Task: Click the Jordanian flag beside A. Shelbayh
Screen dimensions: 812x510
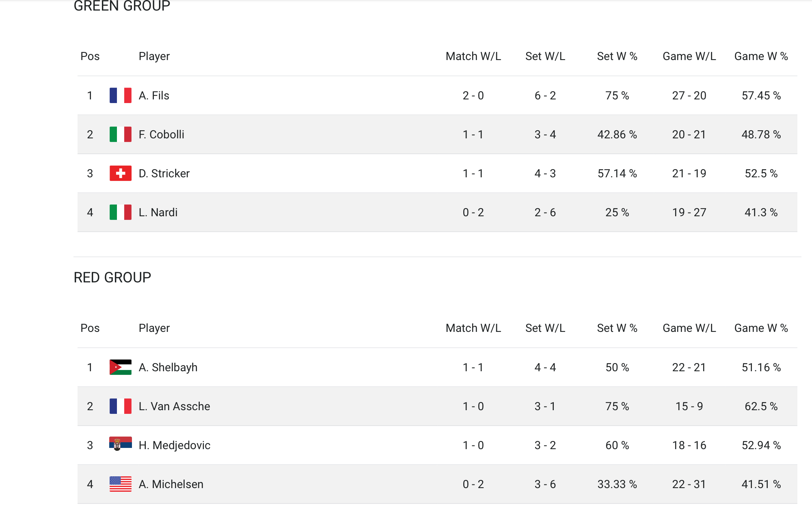Action: pyautogui.click(x=120, y=367)
